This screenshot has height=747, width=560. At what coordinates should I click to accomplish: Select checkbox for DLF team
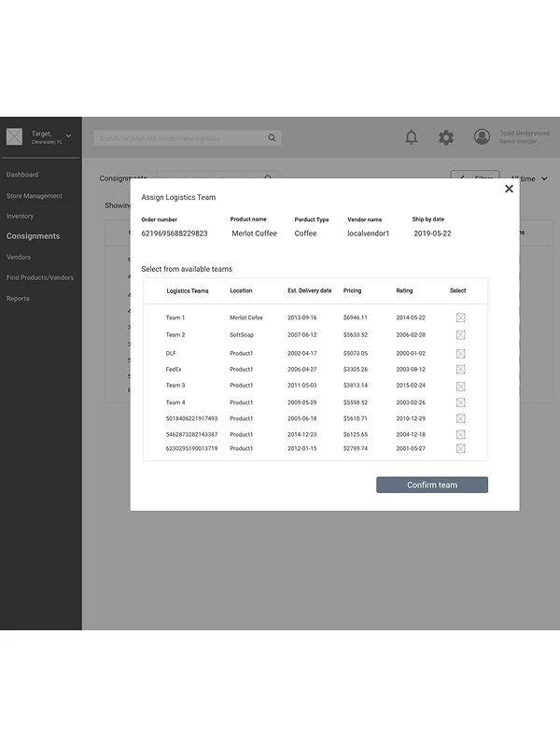(460, 354)
